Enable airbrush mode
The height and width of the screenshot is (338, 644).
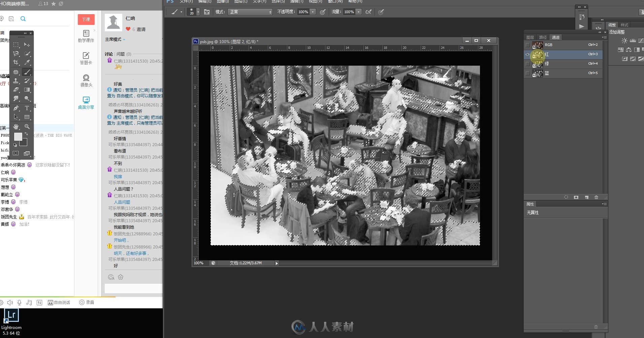pos(369,12)
